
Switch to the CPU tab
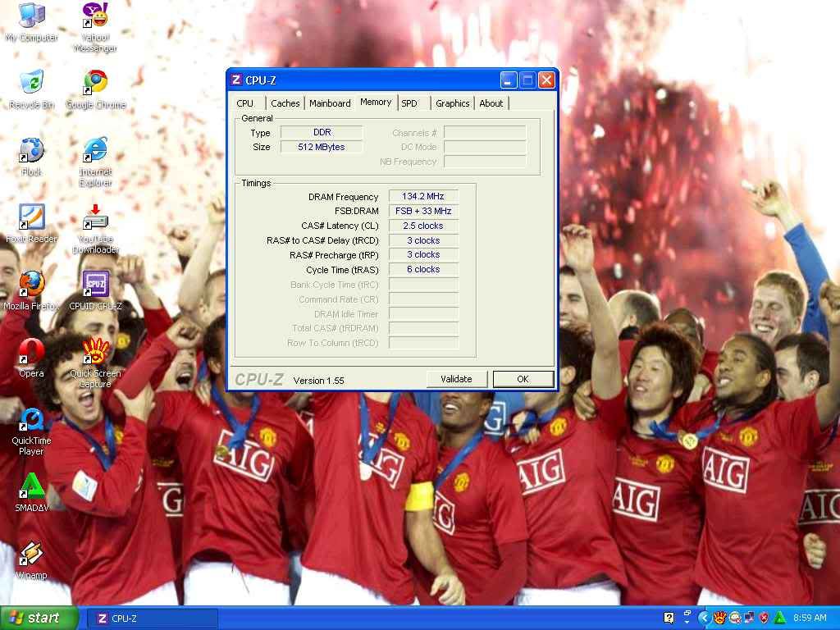244,103
